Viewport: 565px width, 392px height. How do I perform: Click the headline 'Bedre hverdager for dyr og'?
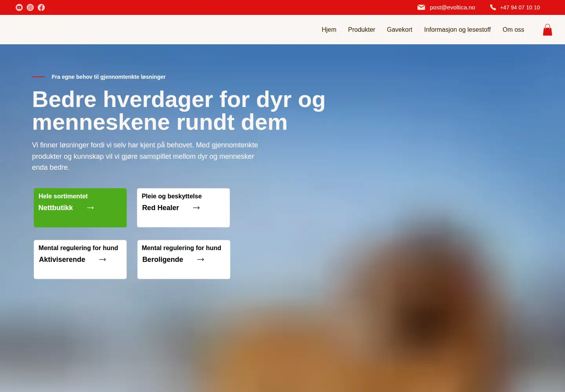[179, 100]
